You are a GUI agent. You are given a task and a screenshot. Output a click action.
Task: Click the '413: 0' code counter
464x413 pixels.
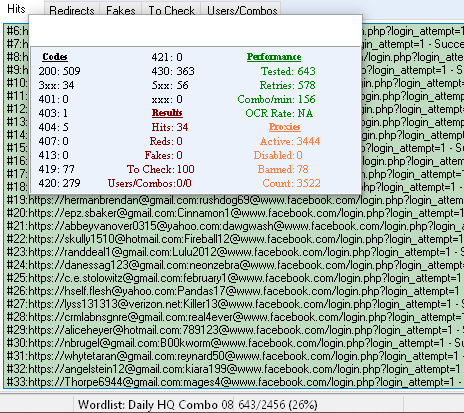point(53,155)
